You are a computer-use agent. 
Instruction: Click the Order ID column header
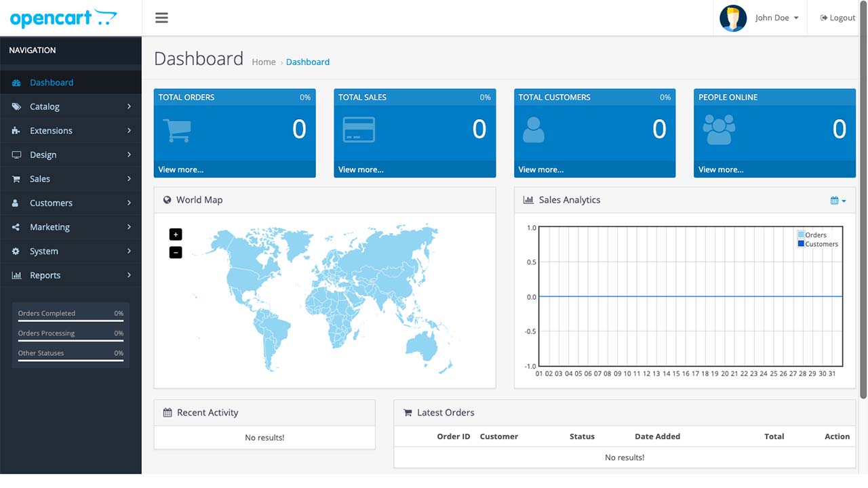click(x=454, y=436)
